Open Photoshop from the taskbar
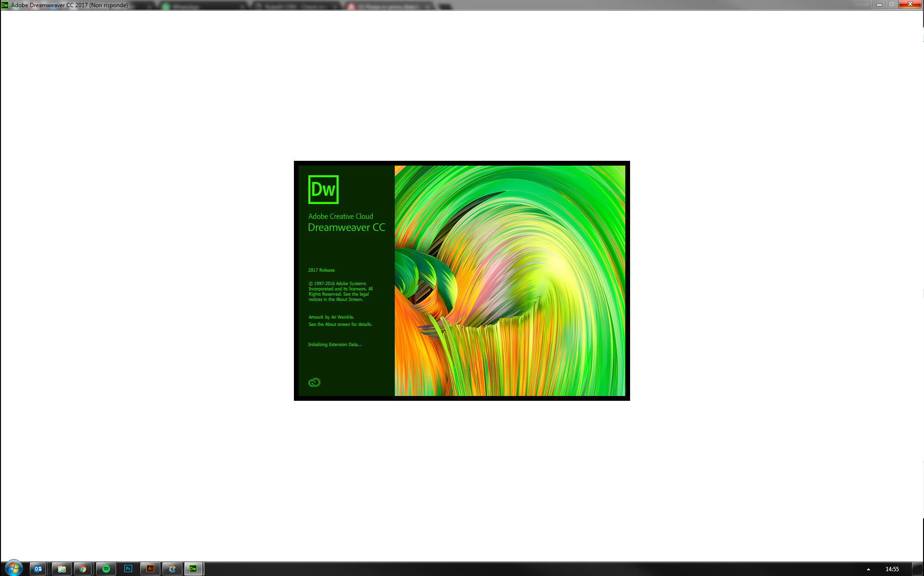The width and height of the screenshot is (924, 576). coord(128,568)
